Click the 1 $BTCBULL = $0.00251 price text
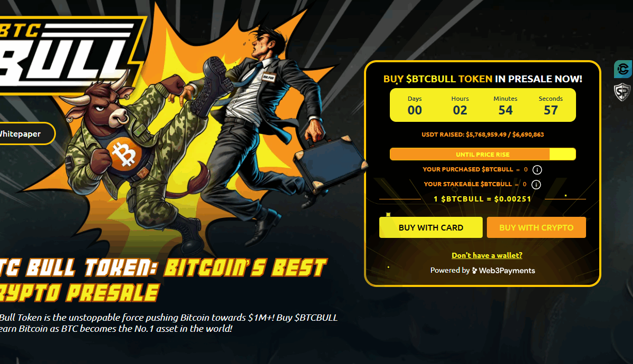The width and height of the screenshot is (633, 364). point(482,199)
